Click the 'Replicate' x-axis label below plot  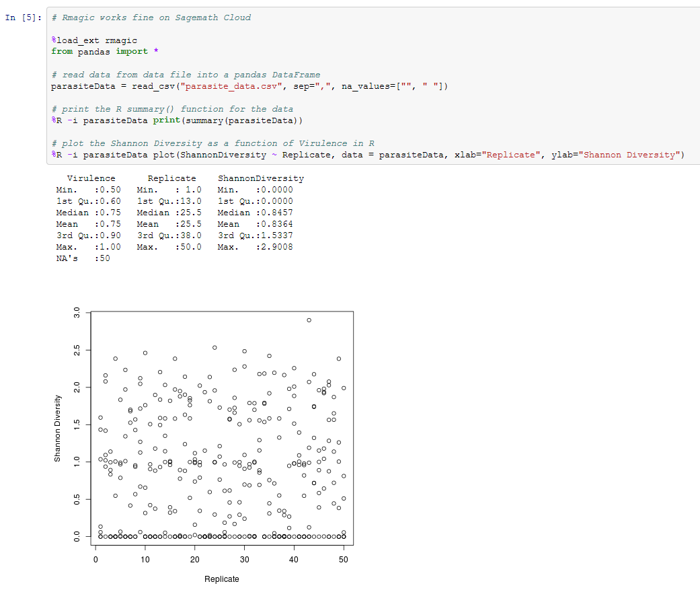(x=221, y=579)
